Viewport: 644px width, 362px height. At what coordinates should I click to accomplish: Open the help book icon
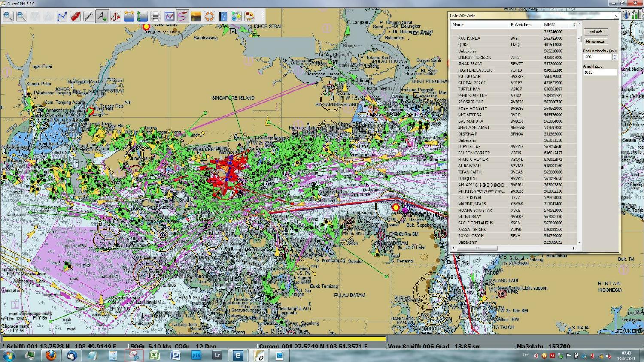click(222, 17)
